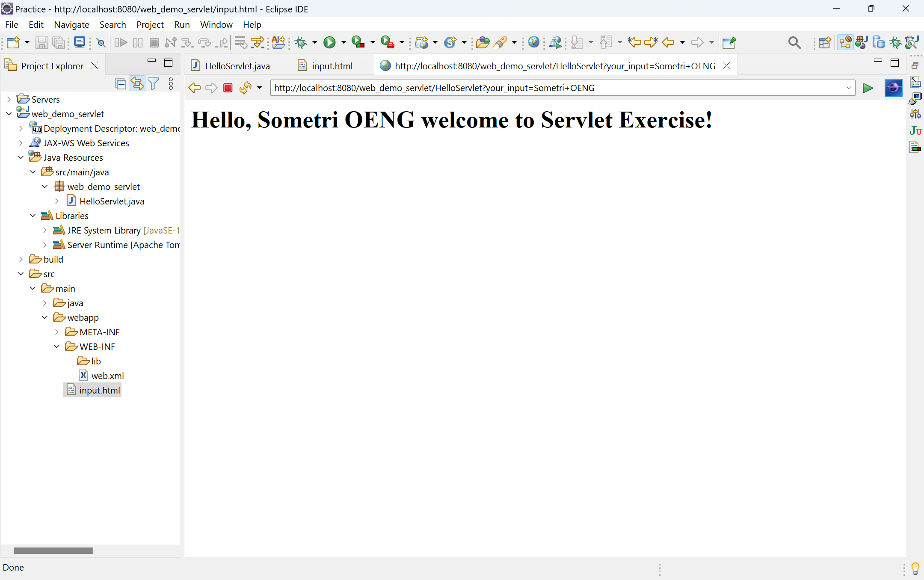Toggle Link with Editor in Project Explorer
Image resolution: width=924 pixels, height=580 pixels.
137,83
